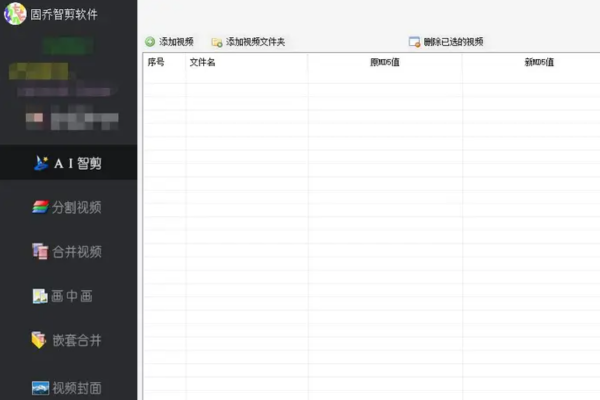
Task: Click the AI智剪 sidebar icon
Action: [41, 163]
